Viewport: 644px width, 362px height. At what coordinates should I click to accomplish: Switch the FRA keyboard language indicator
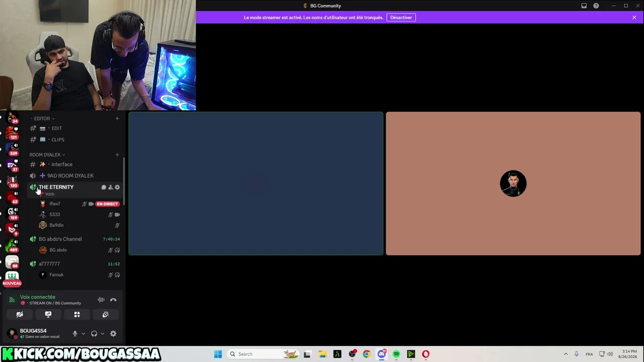[x=589, y=354]
